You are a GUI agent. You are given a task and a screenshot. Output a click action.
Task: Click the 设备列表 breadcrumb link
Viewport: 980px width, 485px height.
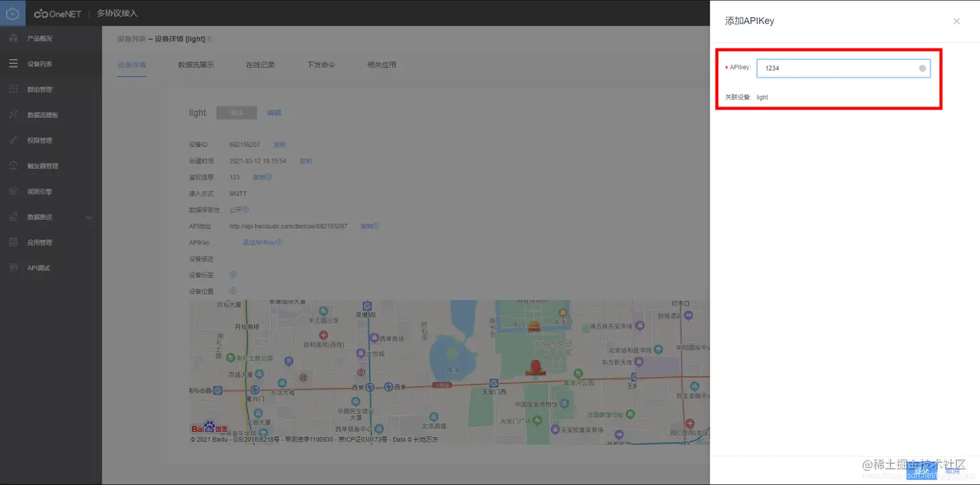pos(132,39)
